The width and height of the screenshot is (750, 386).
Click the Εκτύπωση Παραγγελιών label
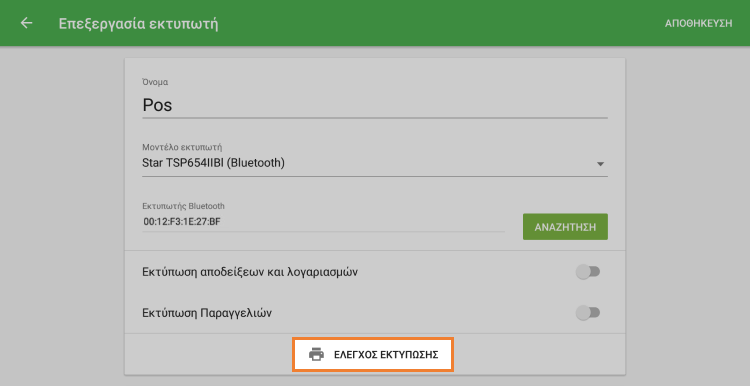(207, 313)
